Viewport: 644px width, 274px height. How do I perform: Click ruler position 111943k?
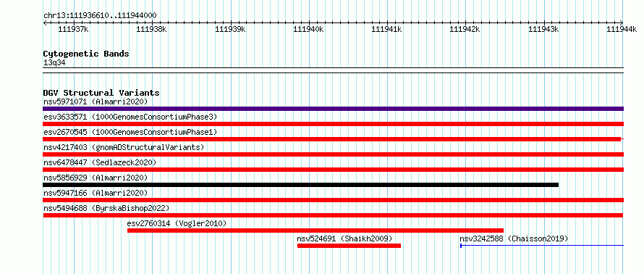click(544, 29)
